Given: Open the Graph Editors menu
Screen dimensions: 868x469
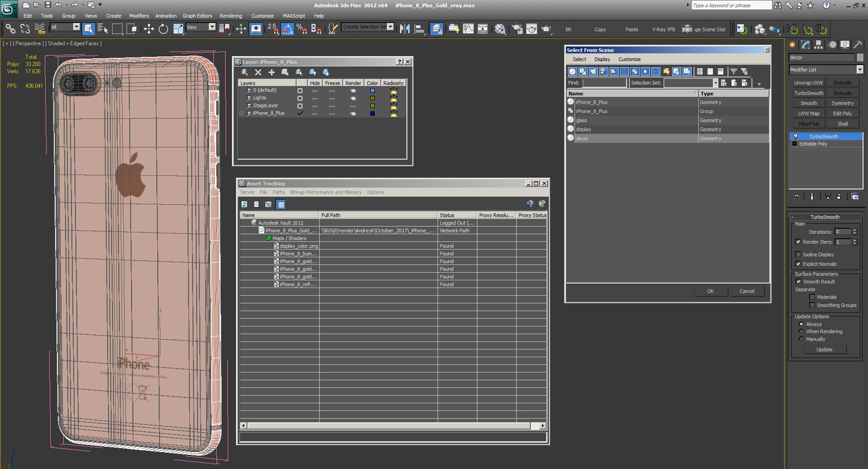Looking at the screenshot, I should [x=198, y=16].
